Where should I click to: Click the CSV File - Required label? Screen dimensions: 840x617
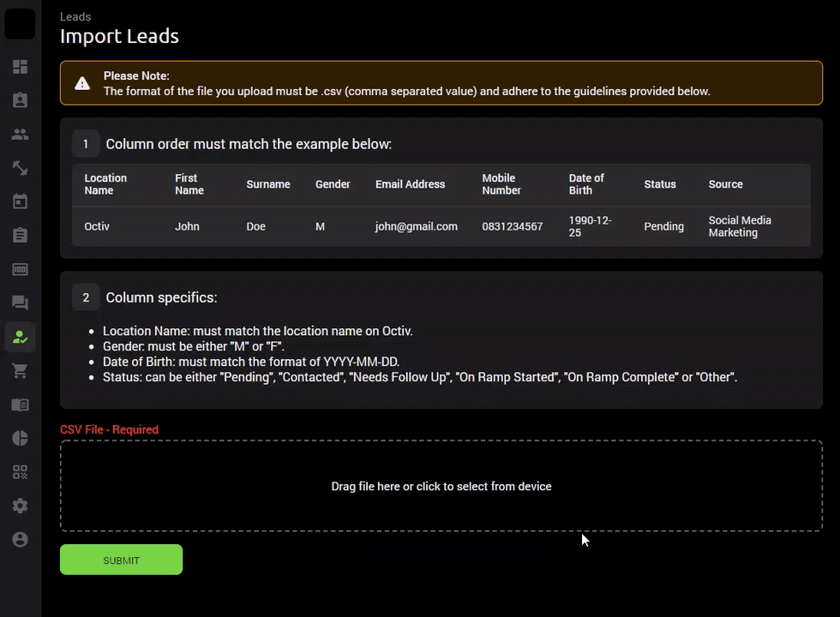pyautogui.click(x=110, y=429)
